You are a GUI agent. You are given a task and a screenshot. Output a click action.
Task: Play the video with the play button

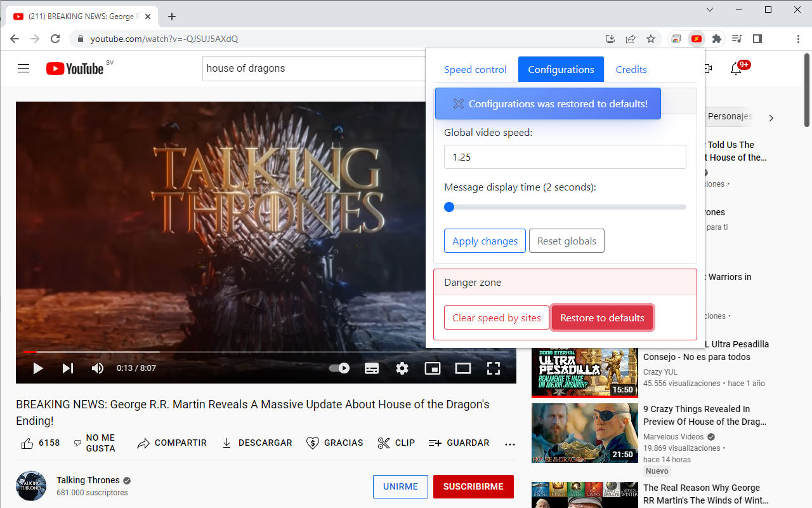(37, 368)
